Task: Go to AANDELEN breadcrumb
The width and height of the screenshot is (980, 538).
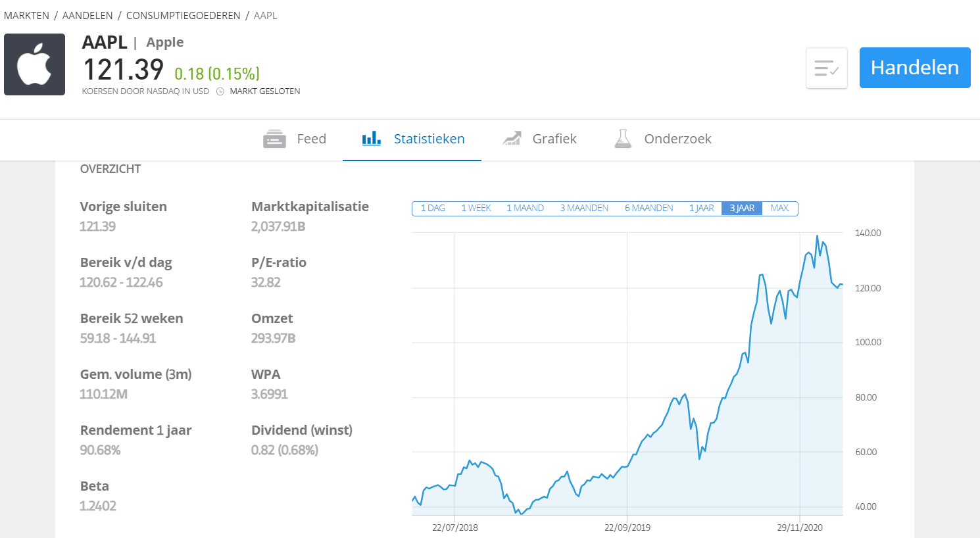Action: [87, 16]
